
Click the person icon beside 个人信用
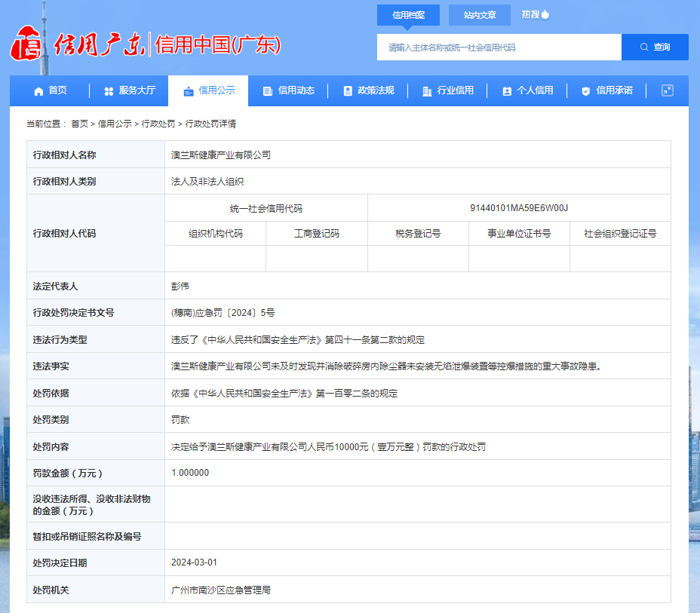tap(507, 91)
